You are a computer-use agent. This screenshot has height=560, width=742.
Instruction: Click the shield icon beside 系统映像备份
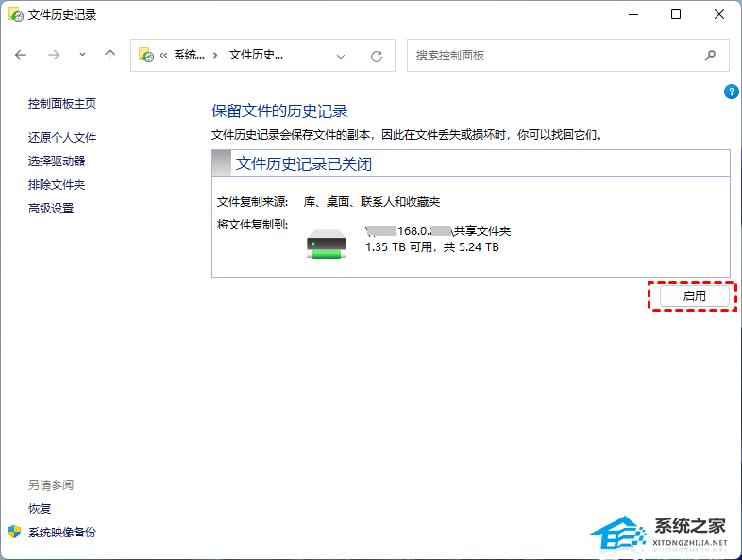14,532
